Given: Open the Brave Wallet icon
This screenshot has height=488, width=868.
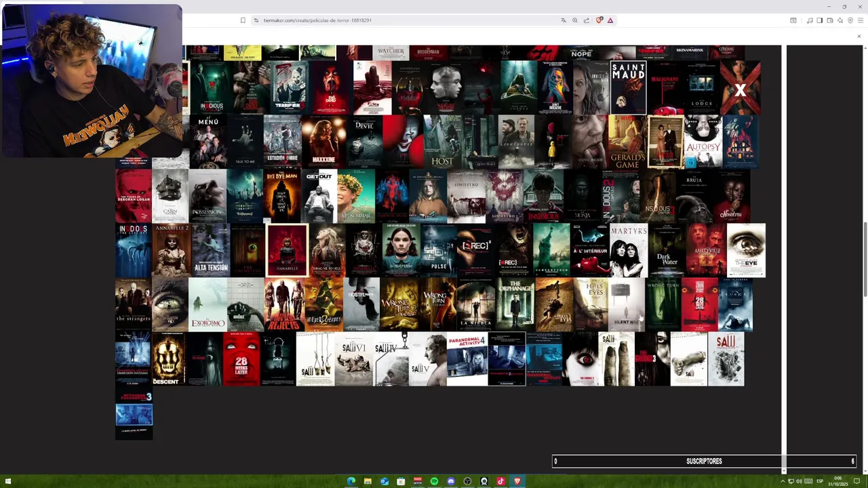Looking at the screenshot, I should [x=829, y=20].
